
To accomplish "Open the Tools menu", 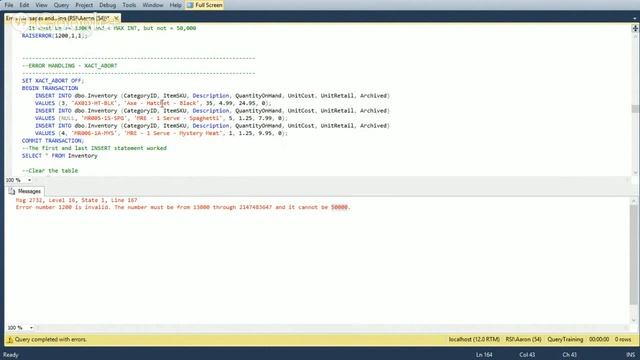I will point(129,5).
